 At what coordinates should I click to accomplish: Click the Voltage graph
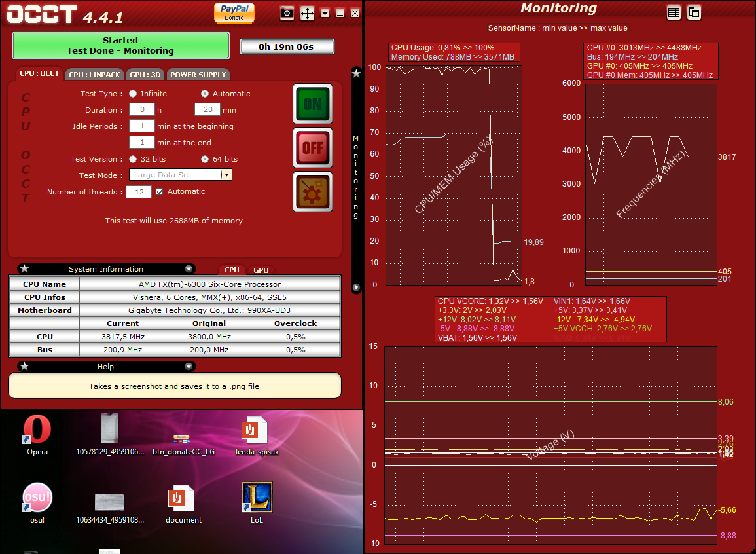click(x=550, y=445)
